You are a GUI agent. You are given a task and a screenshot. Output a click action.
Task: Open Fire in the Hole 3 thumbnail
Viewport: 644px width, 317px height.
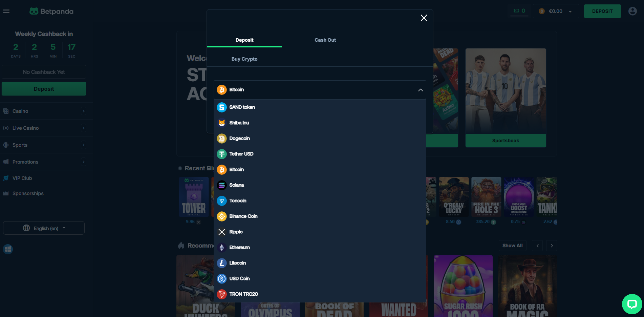click(486, 197)
